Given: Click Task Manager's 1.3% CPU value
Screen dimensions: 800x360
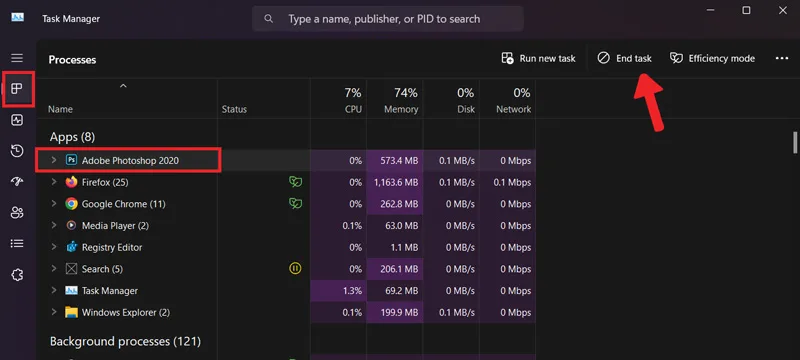Looking at the screenshot, I should point(352,291).
